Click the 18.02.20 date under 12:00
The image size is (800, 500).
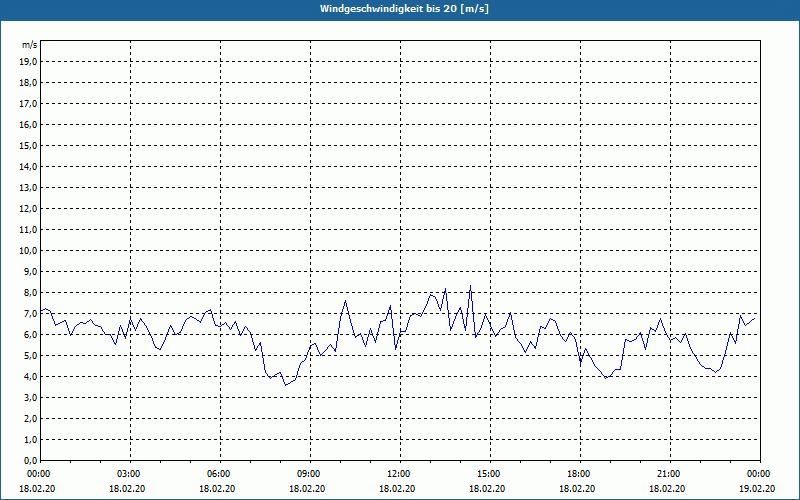point(397,488)
